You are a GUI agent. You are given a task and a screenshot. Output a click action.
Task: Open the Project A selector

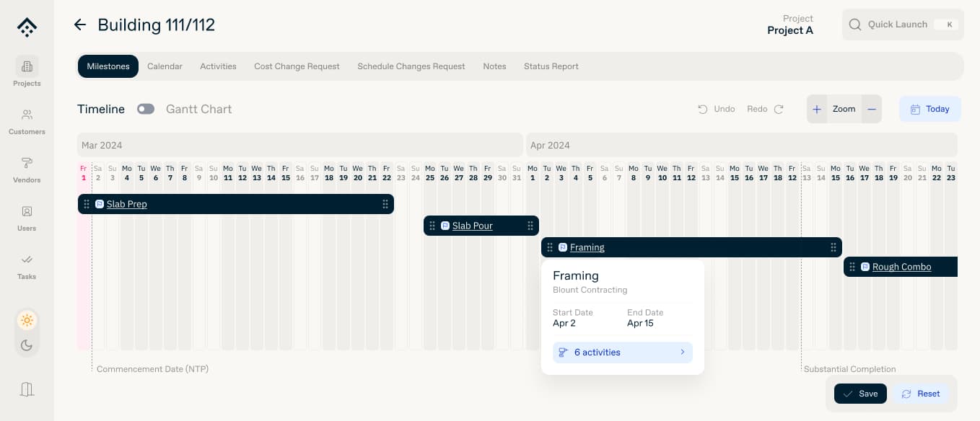tap(789, 25)
